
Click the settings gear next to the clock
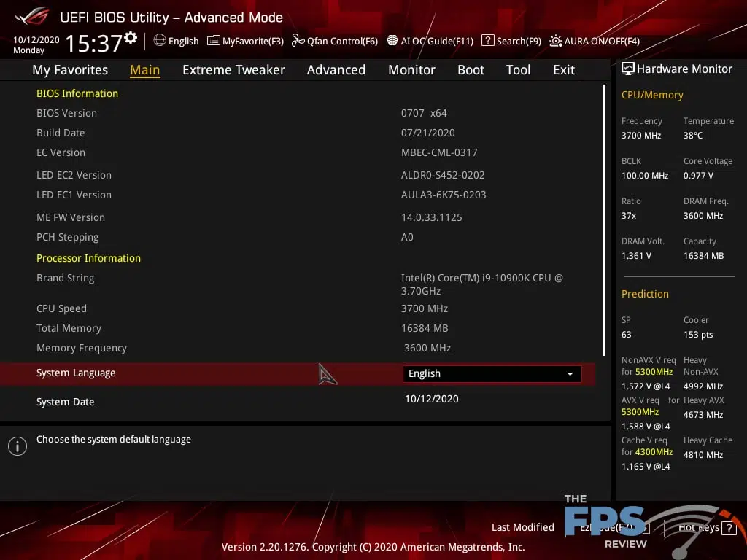pos(131,38)
